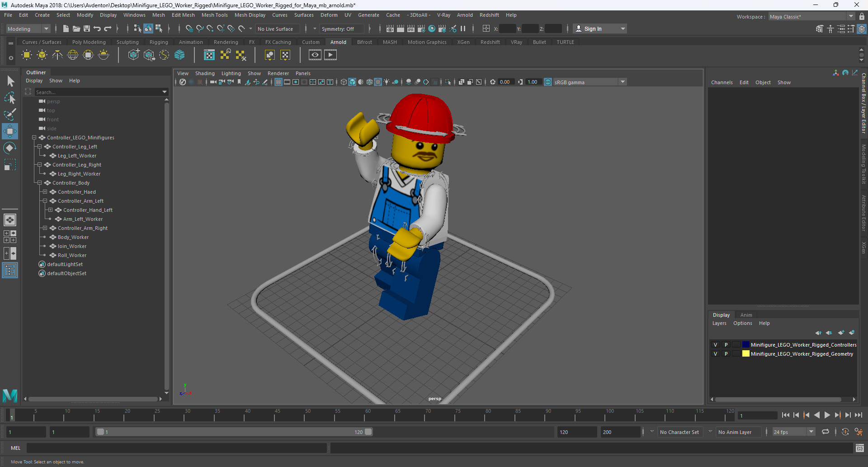Switch to the Poly Modeling shelf tab
Viewport: 868px width, 467px height.
(89, 42)
